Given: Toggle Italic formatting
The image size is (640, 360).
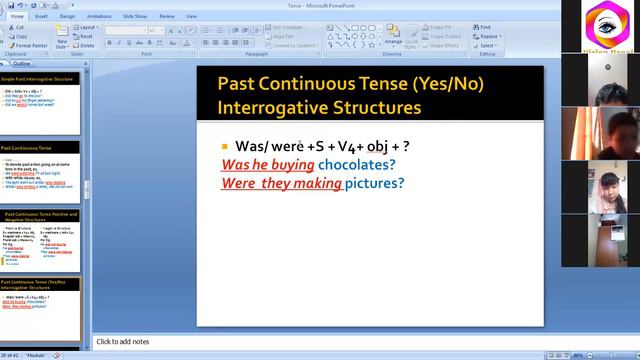Looking at the screenshot, I should point(119,42).
